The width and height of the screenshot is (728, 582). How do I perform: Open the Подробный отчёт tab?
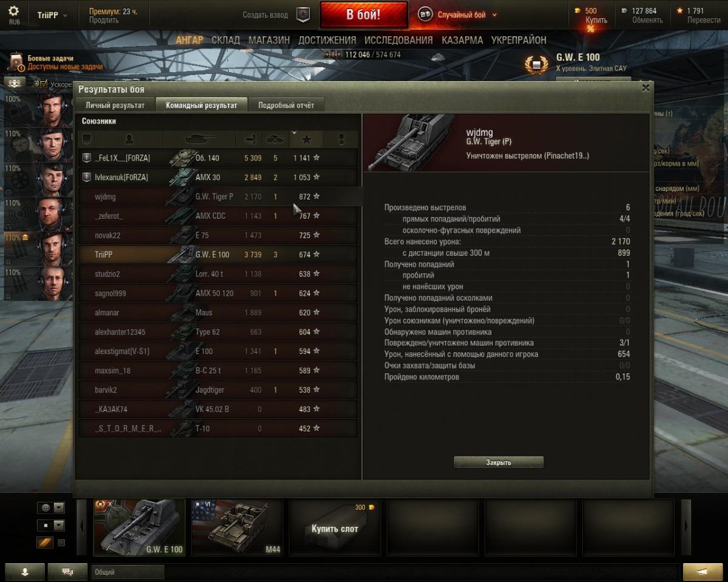click(286, 105)
